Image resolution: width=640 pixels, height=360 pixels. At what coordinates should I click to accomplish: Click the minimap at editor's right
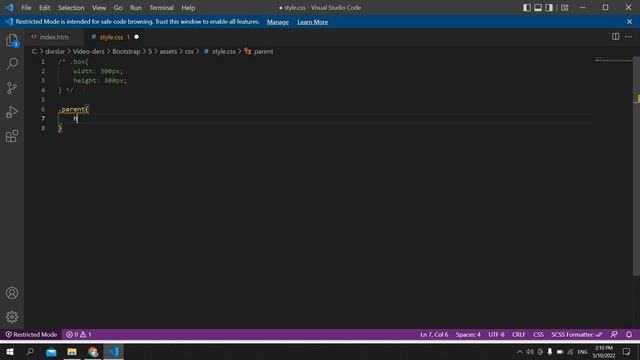click(x=614, y=60)
